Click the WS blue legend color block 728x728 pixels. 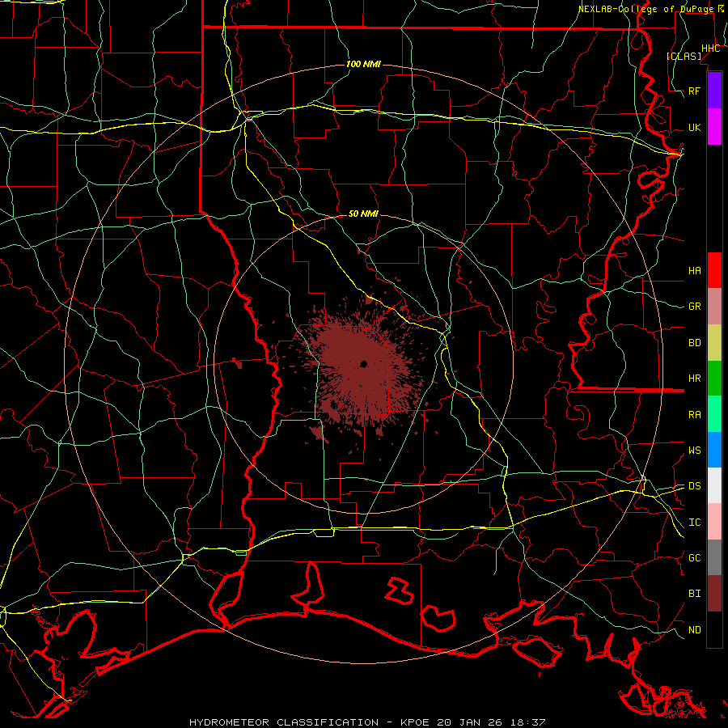pos(714,450)
